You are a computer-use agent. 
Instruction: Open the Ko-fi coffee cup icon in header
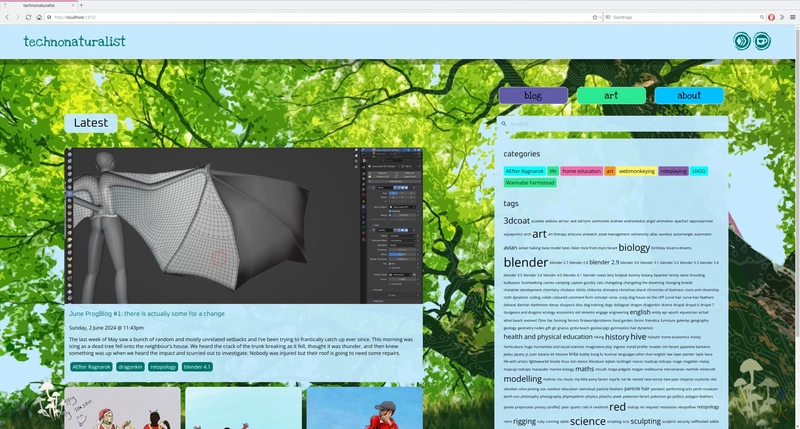pyautogui.click(x=762, y=41)
